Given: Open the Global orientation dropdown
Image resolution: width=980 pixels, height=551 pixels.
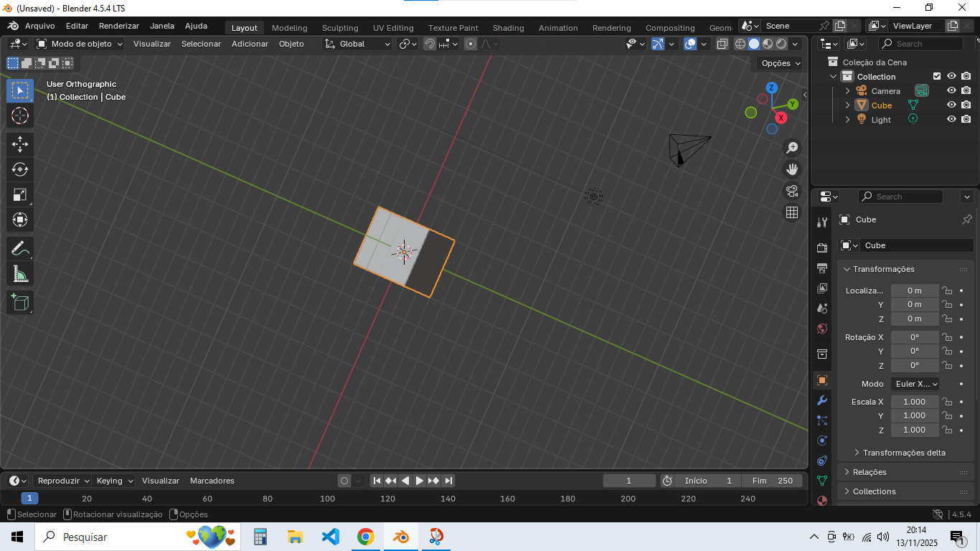Looking at the screenshot, I should click(x=357, y=44).
